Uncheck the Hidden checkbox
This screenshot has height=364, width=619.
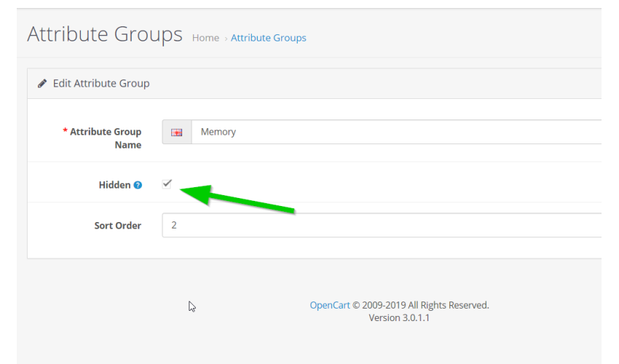coord(167,184)
